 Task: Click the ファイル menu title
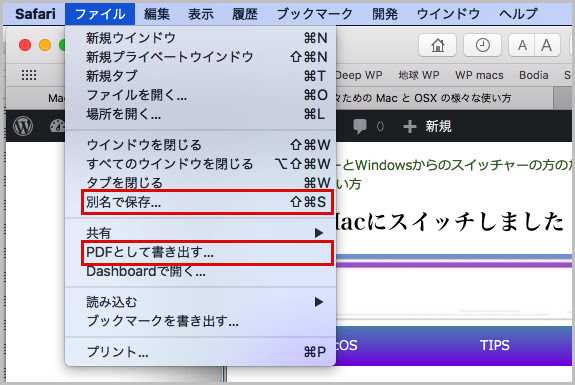pos(100,14)
